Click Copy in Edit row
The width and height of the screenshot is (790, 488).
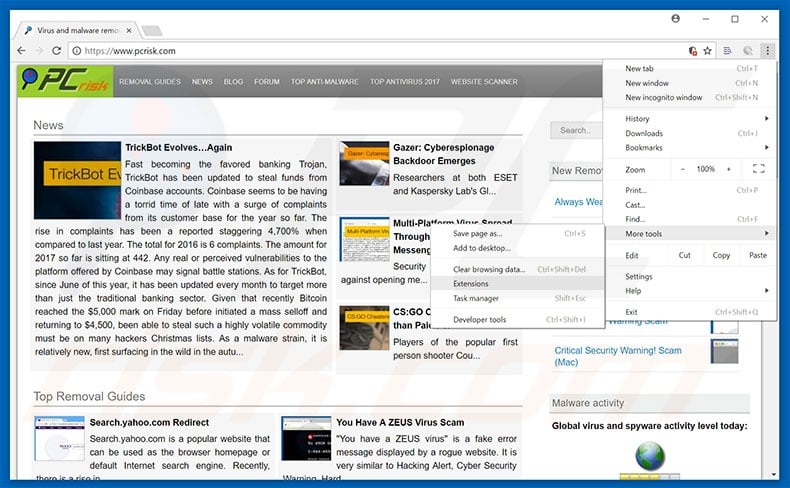tap(721, 255)
